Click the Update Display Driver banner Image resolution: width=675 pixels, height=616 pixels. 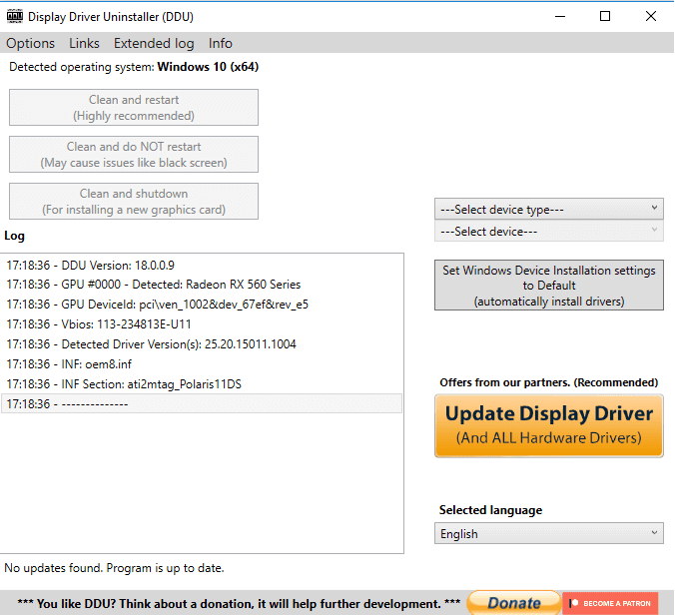pyautogui.click(x=549, y=425)
